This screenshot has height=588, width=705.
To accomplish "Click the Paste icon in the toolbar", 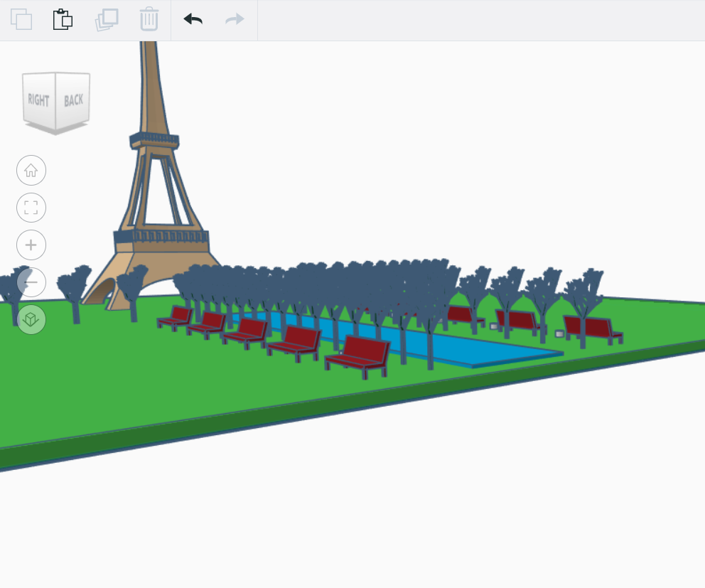I will (x=63, y=20).
